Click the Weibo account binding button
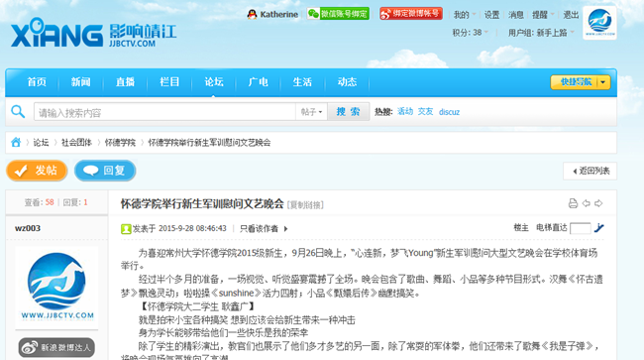 [411, 14]
